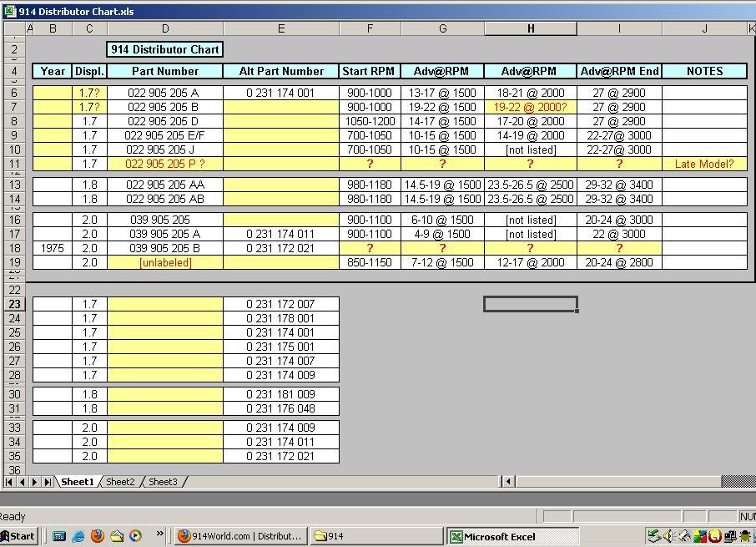This screenshot has width=756, height=547.
Task: Switch to Sheet2 tab
Action: (x=120, y=481)
